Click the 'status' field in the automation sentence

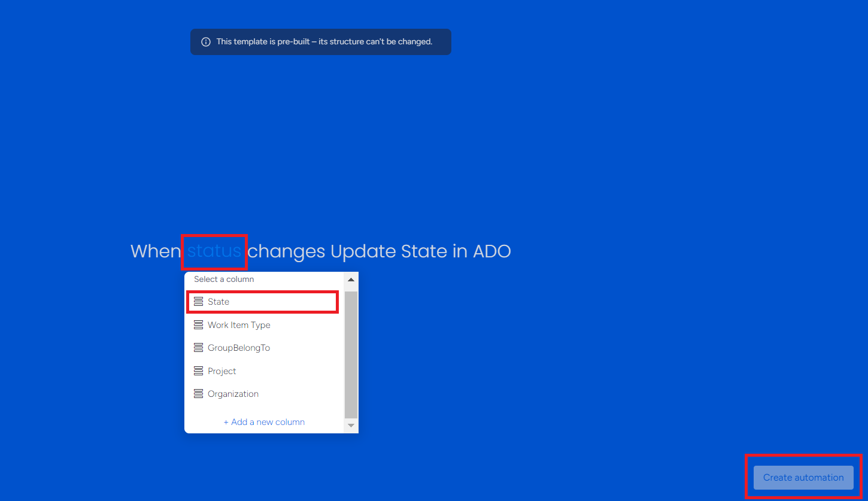pos(214,251)
